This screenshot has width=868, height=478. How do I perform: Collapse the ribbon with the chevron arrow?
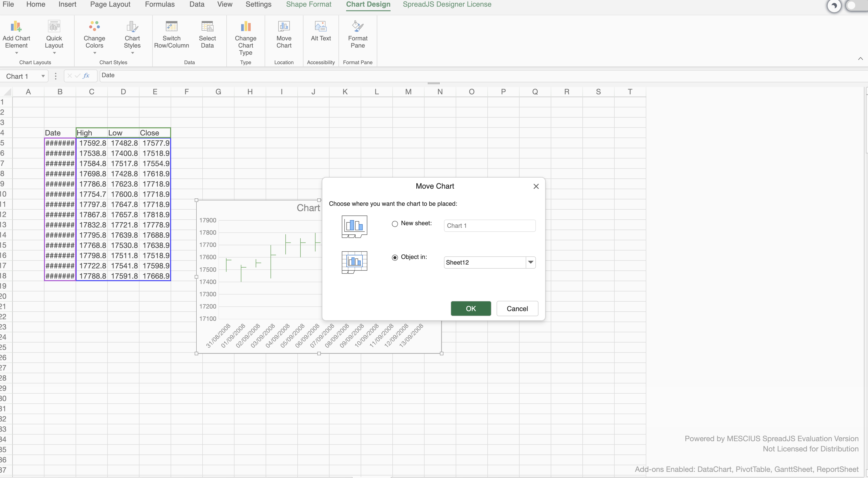[x=860, y=59]
